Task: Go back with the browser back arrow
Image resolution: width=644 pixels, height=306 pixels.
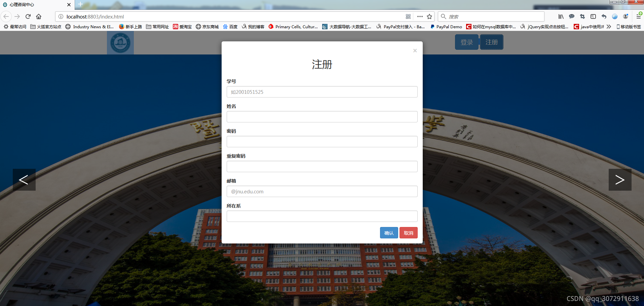Action: click(6, 16)
